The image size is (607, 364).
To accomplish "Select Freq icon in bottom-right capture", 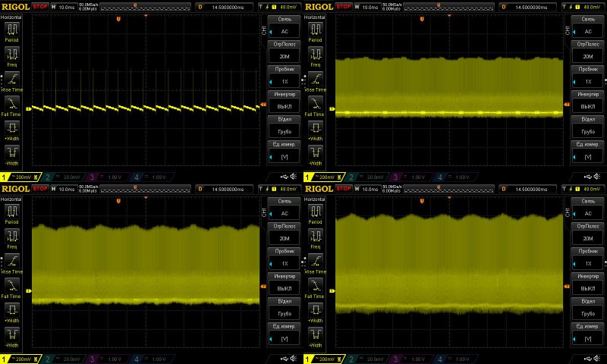I will (316, 237).
